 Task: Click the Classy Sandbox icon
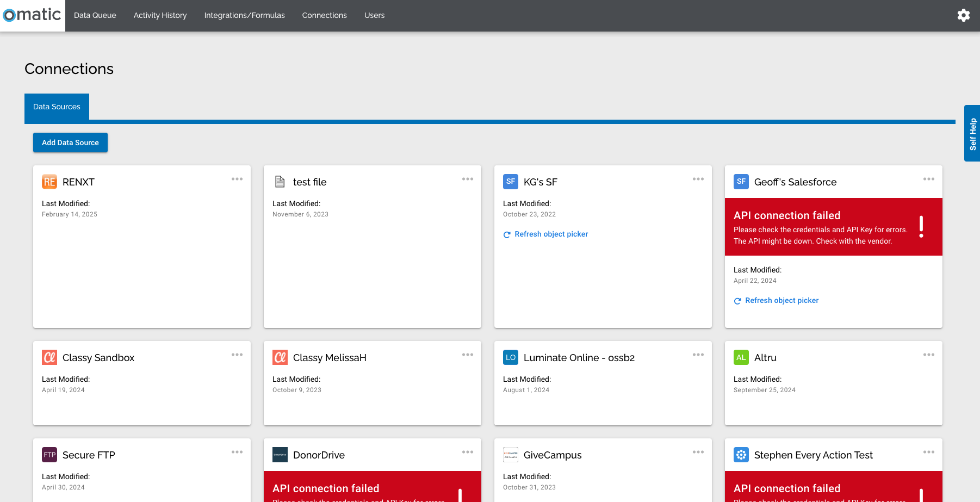(49, 357)
